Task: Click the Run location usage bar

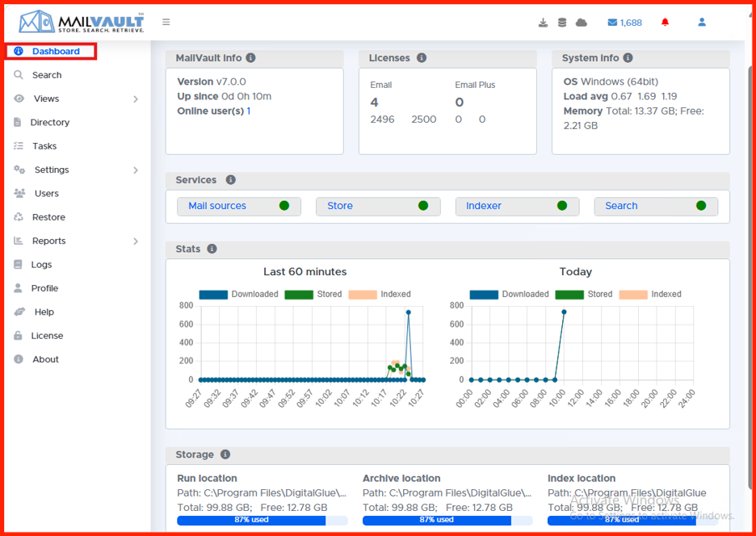Action: [x=262, y=520]
